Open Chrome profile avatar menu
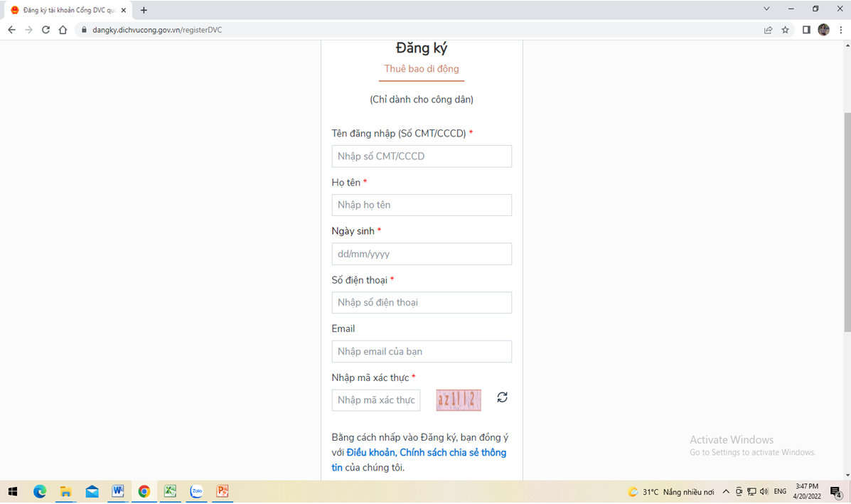 coord(823,30)
